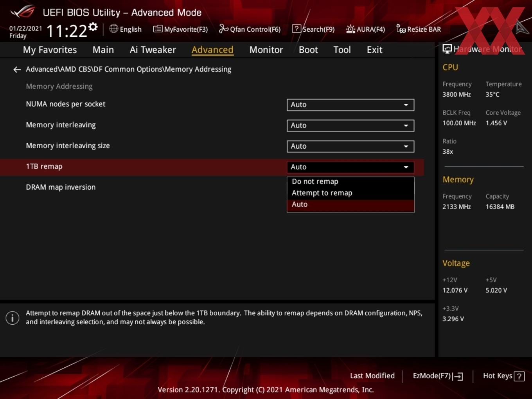532x399 pixels.
Task: Switch to Main tab
Action: [103, 50]
